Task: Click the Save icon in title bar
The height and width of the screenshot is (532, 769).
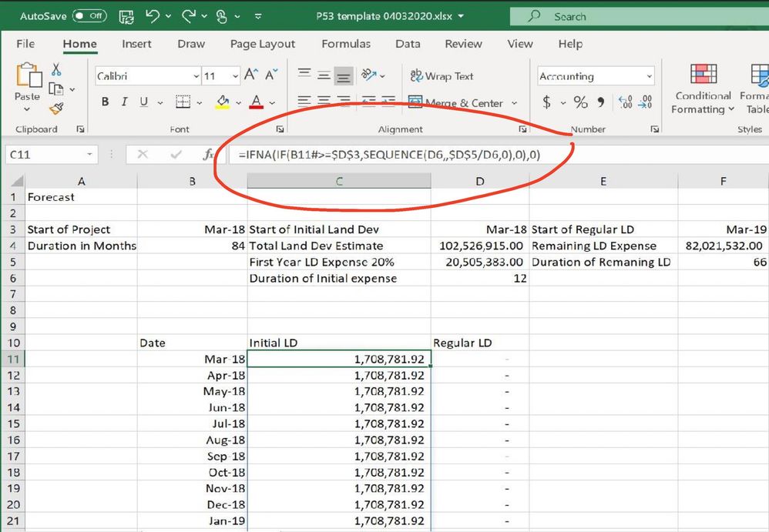Action: pos(127,15)
